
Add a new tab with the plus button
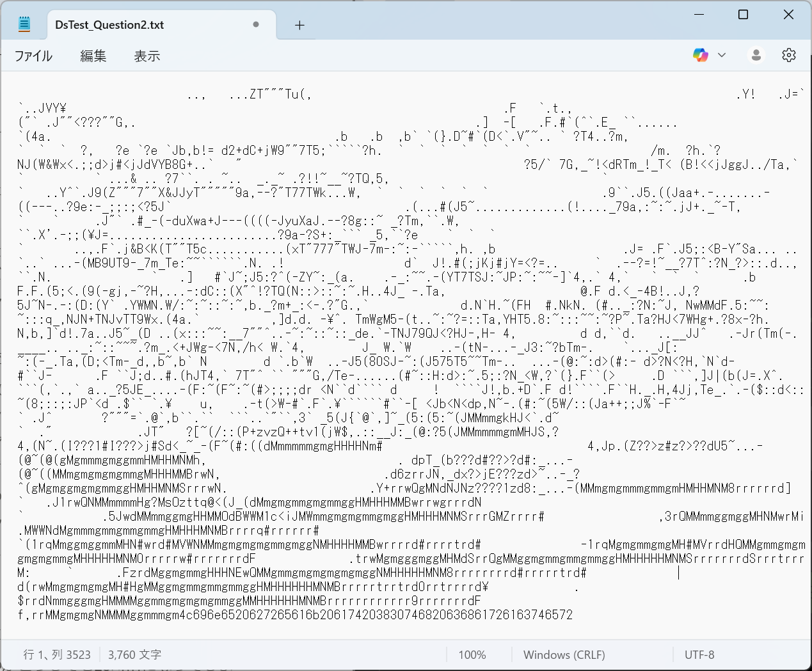click(299, 25)
